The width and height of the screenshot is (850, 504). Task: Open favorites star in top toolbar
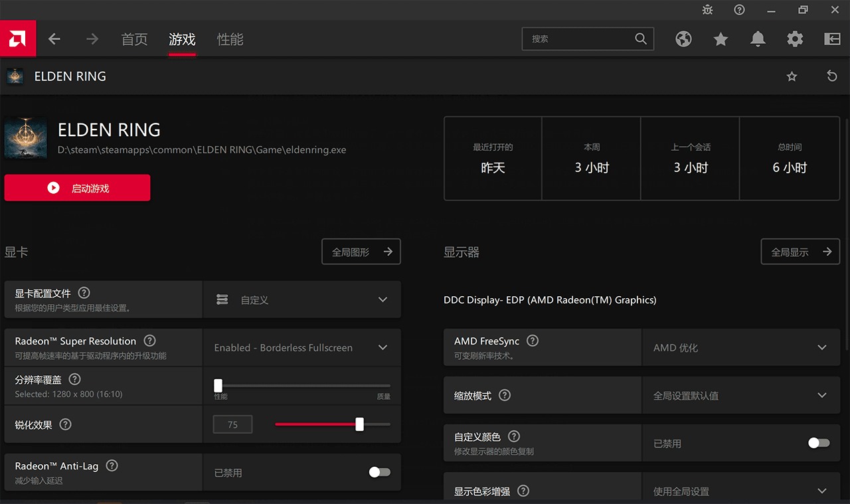point(721,39)
